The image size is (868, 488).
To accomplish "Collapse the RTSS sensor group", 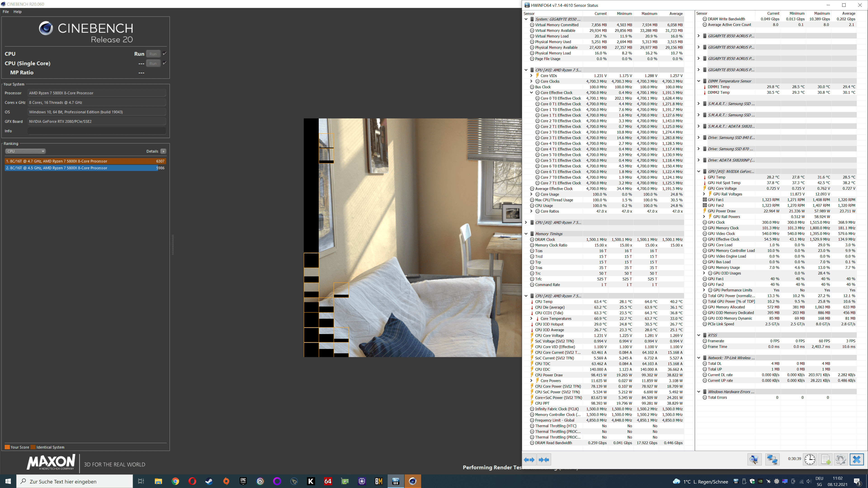I will pos(698,335).
